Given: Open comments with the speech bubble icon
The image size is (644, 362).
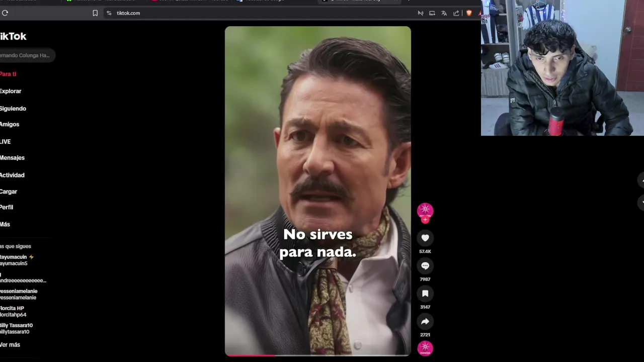Looking at the screenshot, I should click(425, 265).
